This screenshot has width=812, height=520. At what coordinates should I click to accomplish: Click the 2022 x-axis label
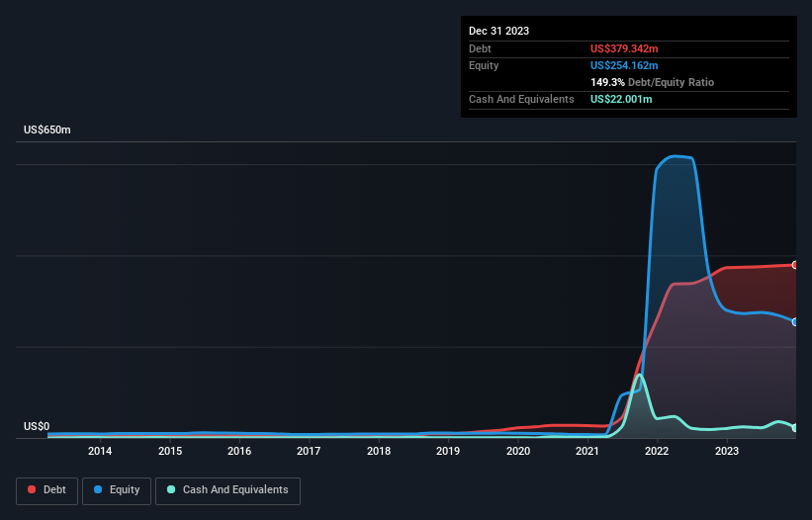(657, 451)
